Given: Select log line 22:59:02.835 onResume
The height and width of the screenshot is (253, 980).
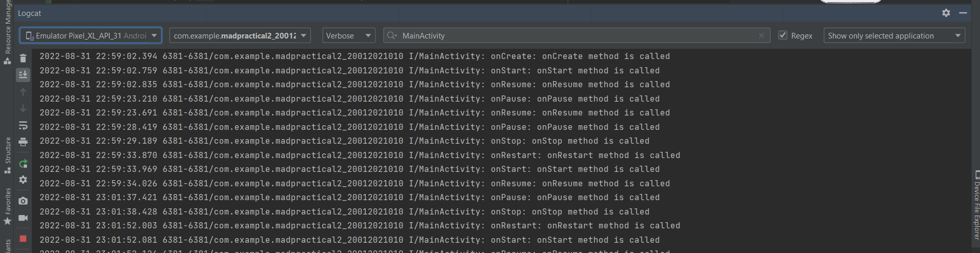Looking at the screenshot, I should [355, 85].
